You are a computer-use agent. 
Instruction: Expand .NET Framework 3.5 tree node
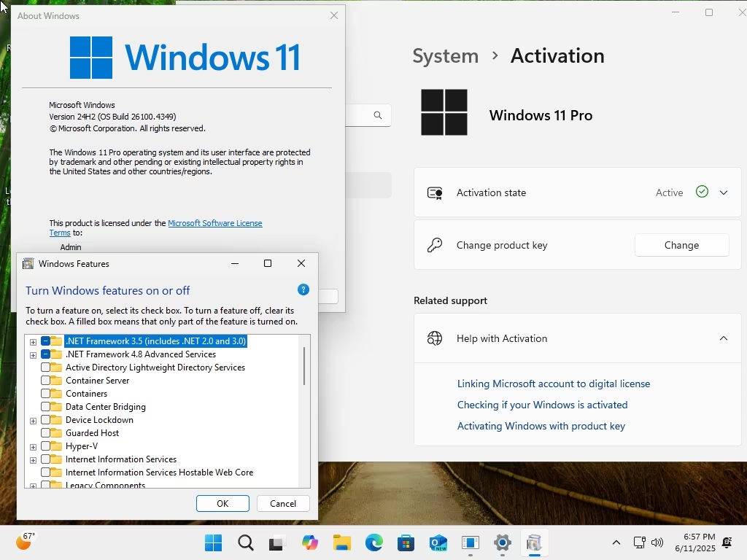[33, 342]
